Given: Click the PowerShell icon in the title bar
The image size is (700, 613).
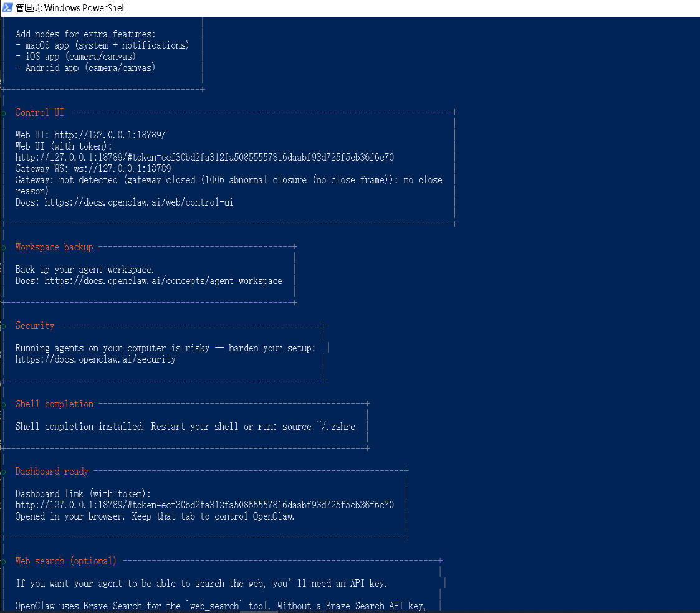Looking at the screenshot, I should pos(7,7).
